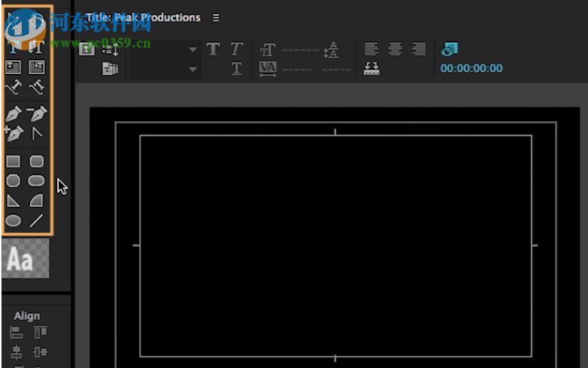Click the Align vertical top icon

[x=41, y=333]
